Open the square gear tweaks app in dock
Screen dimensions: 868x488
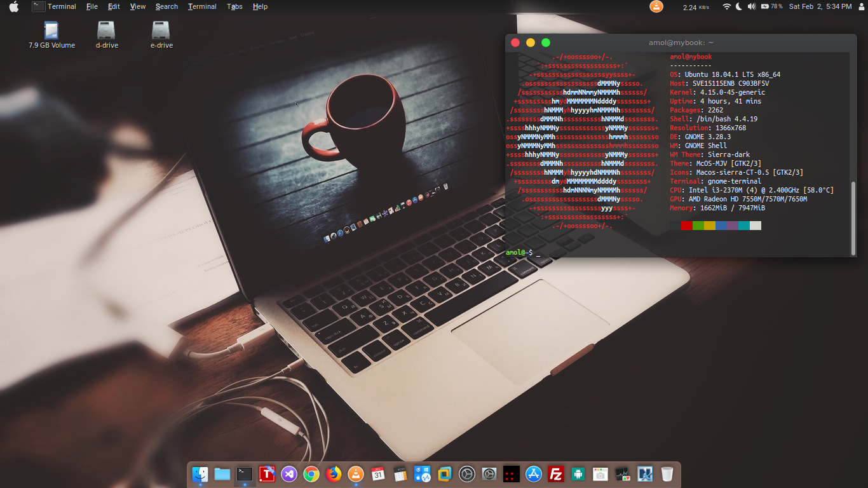point(489,474)
